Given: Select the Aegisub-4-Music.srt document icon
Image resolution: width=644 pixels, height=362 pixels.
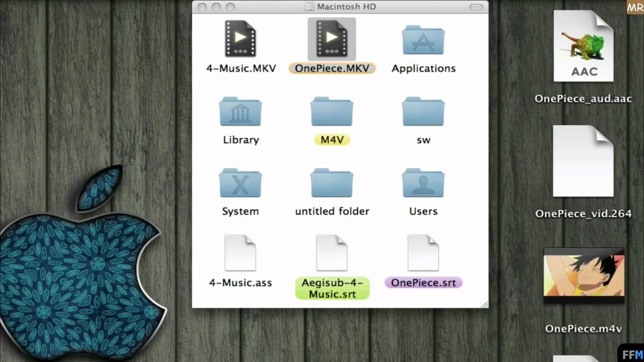Looking at the screenshot, I should (x=332, y=253).
